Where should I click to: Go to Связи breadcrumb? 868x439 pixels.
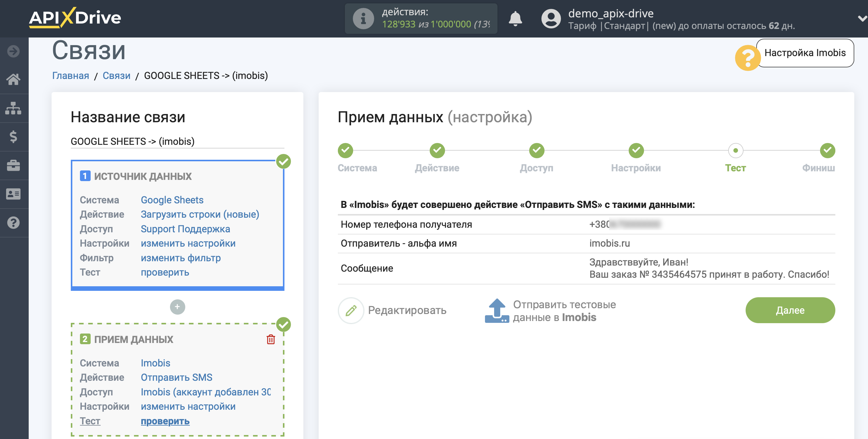click(x=116, y=75)
